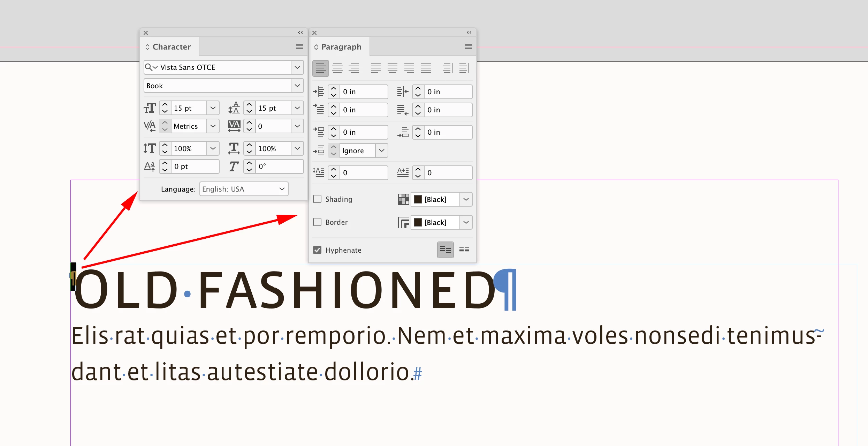868x446 pixels.
Task: Expand the Book font style dropdown
Action: (x=297, y=86)
